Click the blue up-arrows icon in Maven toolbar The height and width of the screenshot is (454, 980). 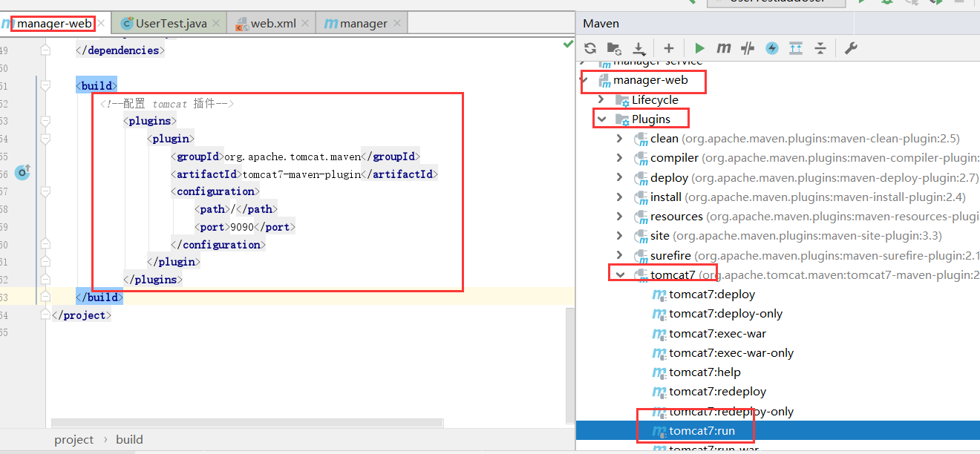796,48
